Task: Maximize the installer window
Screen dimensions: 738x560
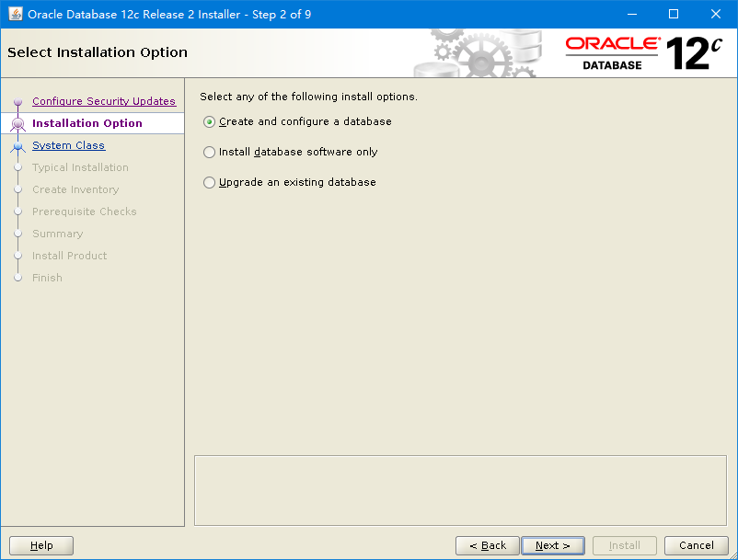Action: (674, 14)
